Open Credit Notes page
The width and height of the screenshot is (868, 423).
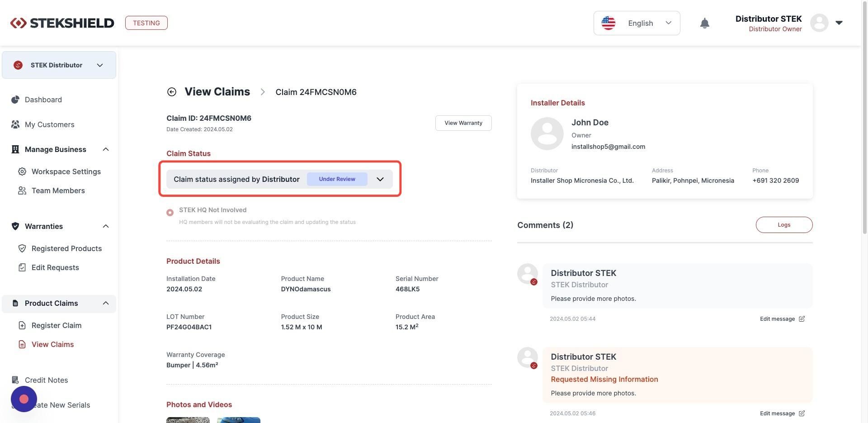pos(46,380)
